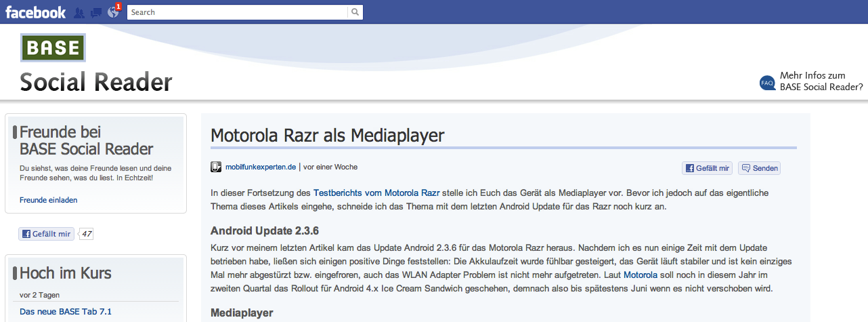Click the BASE logo

[x=52, y=47]
